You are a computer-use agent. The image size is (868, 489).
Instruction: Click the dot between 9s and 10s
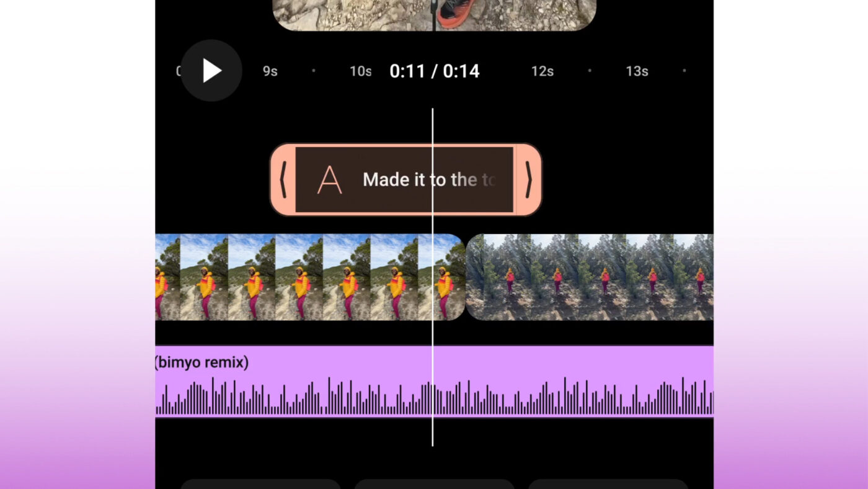314,71
